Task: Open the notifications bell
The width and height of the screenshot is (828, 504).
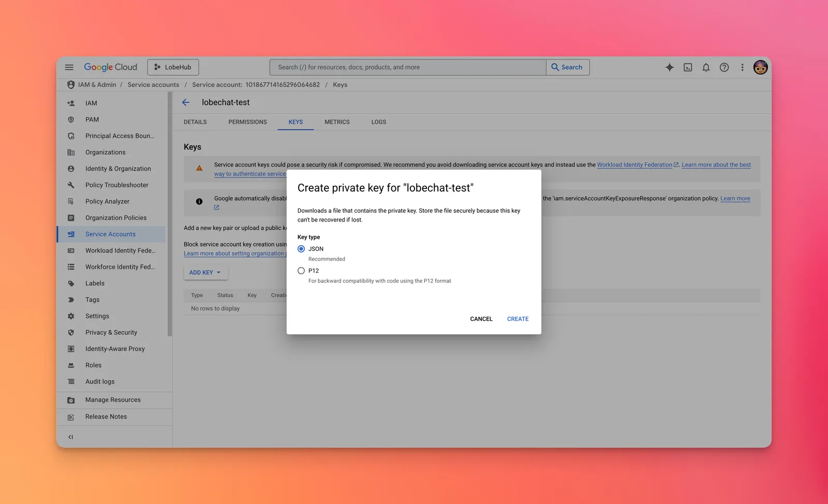Action: click(706, 67)
